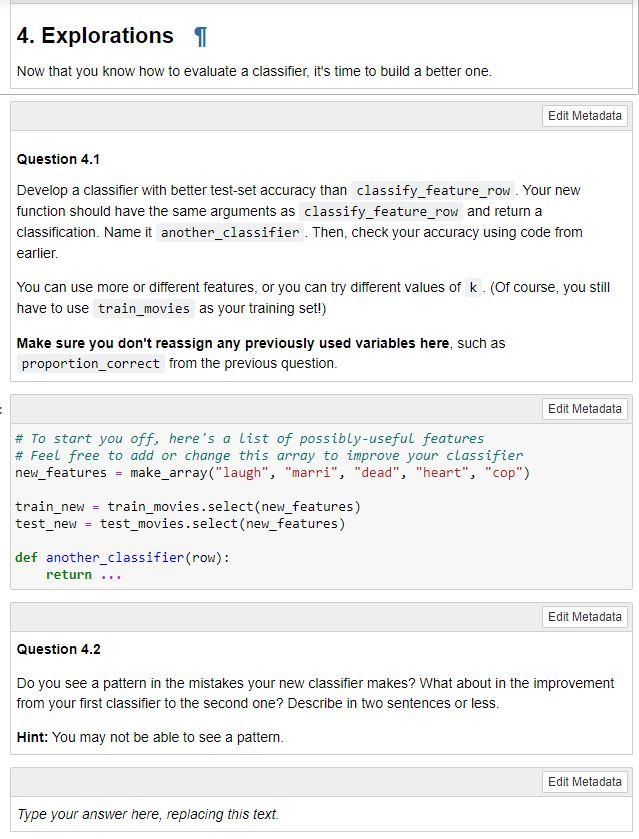The height and width of the screenshot is (839, 639).
Task: Click Edit Metadata above Question 4.2
Action: pos(584,617)
